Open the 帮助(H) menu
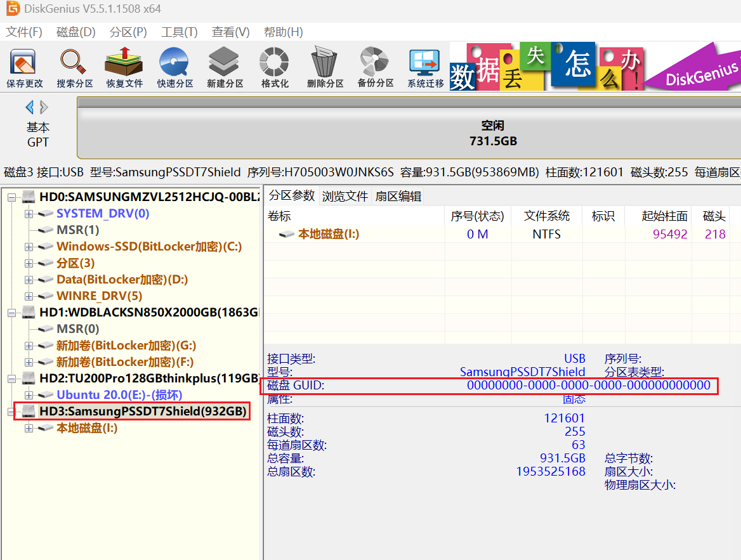Screen dimensions: 741x560 283,32
